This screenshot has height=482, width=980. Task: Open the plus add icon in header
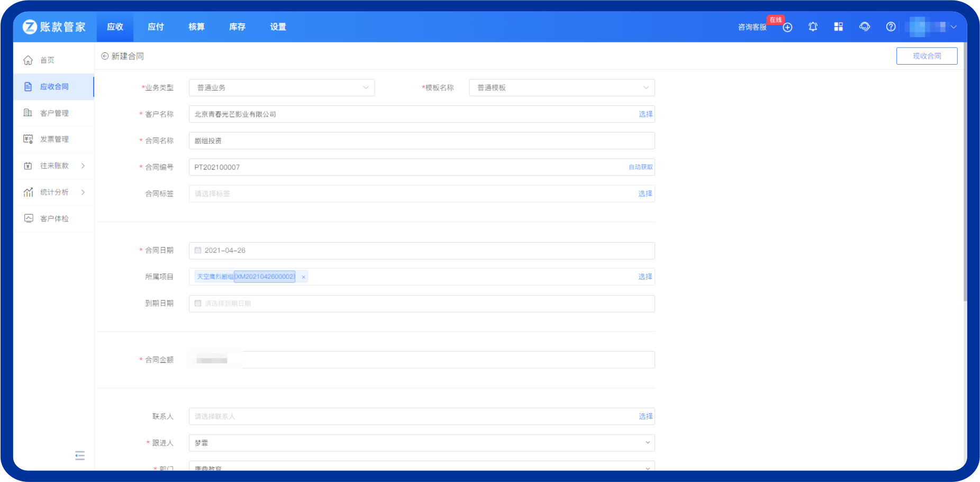(x=787, y=27)
